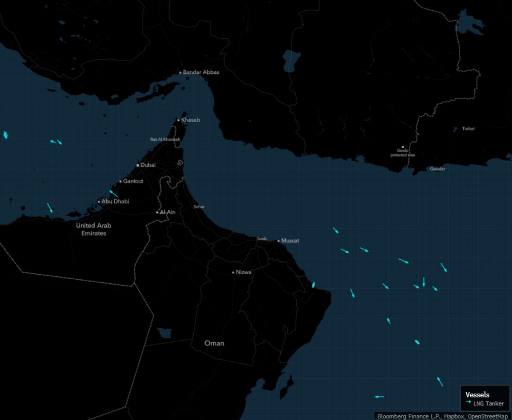Click the United Arab Emirates country label
The height and width of the screenshot is (420, 512).
pos(94,229)
